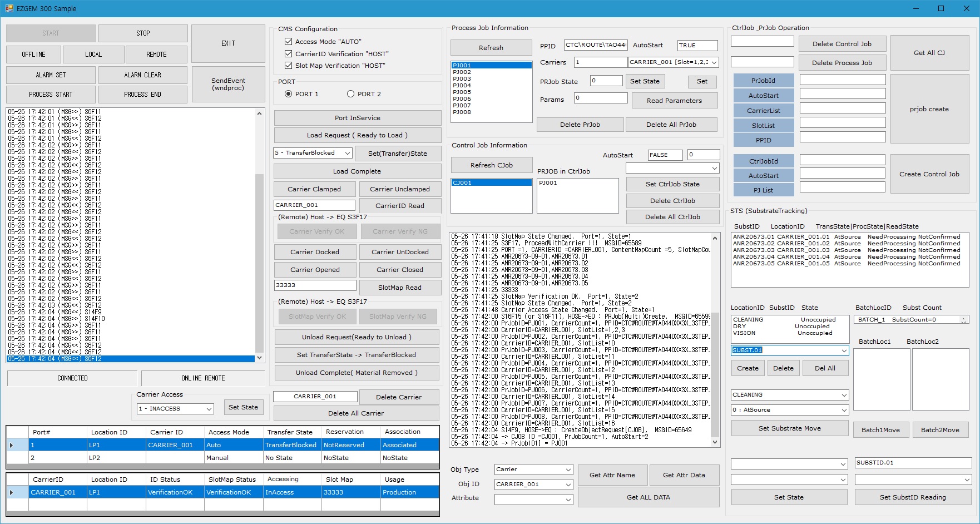Click the Load Complete button

[x=357, y=171]
